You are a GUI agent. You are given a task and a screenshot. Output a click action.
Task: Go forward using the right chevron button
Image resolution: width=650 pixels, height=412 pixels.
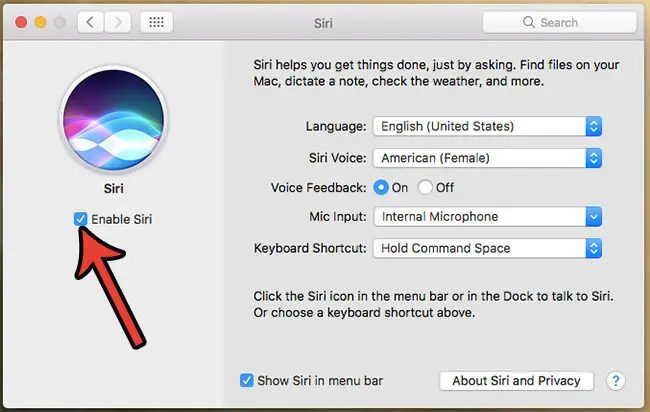click(x=118, y=22)
